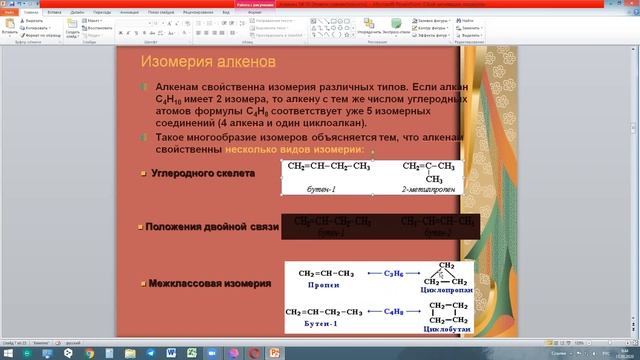640x360 pixels.
Task: Click Align Text (Выровнять текст) button
Action: point(269,28)
